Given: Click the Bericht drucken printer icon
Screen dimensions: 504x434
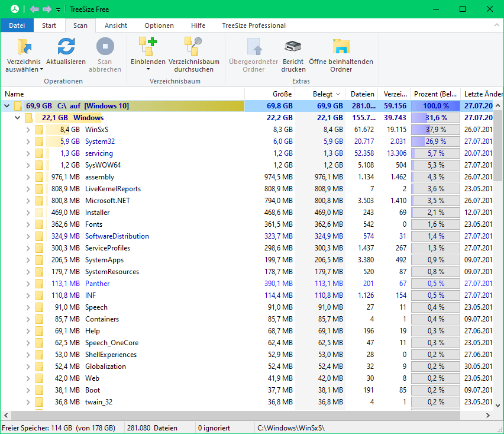Looking at the screenshot, I should 293,47.
